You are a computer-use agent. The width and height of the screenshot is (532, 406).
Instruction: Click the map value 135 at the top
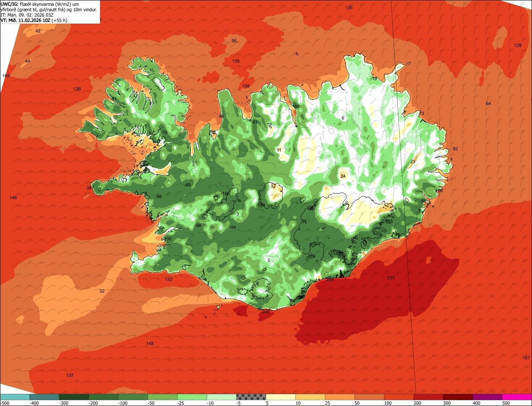click(x=349, y=8)
